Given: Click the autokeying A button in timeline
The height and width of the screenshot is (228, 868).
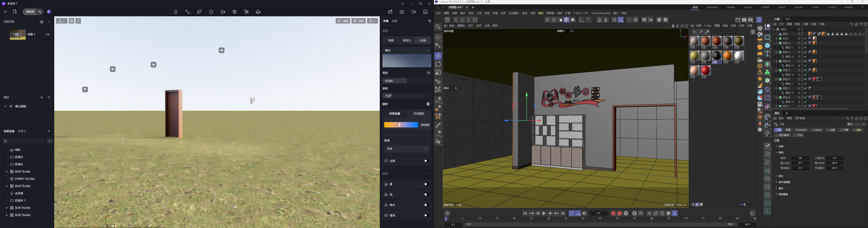Looking at the screenshot, I should click(620, 214).
